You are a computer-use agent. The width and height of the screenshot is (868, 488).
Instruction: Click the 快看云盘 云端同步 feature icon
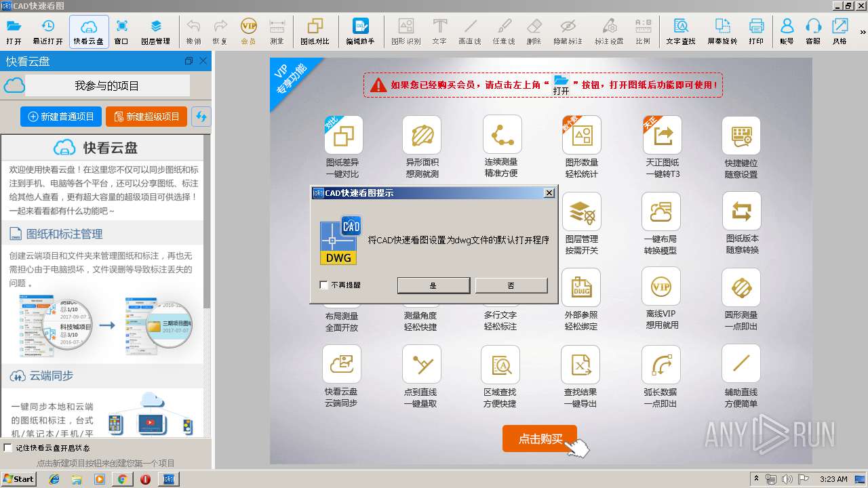342,364
